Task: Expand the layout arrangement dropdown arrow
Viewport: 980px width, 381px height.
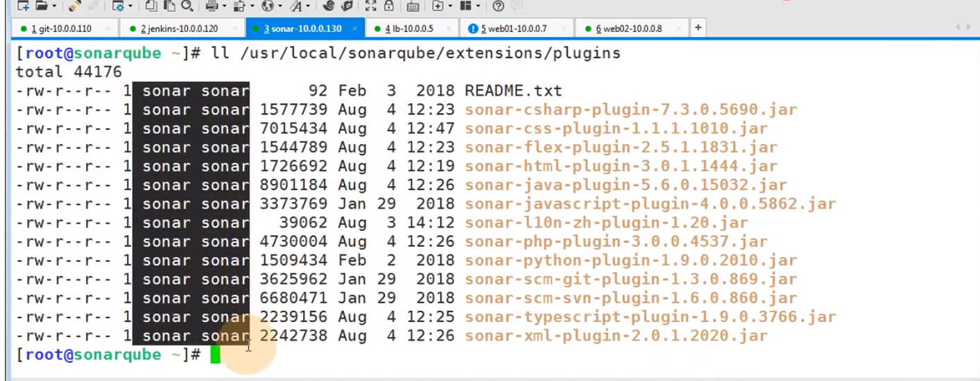Action: (479, 6)
